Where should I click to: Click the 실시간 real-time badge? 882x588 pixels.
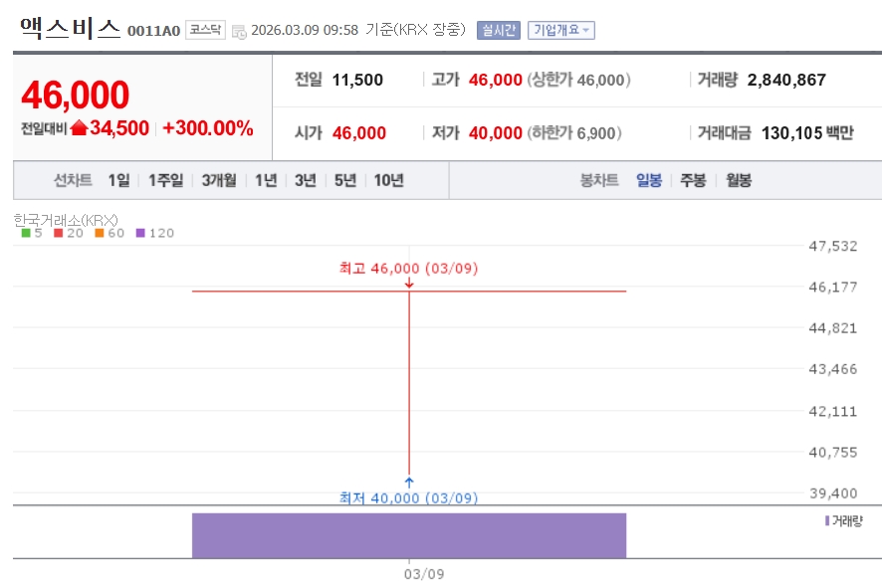(x=498, y=30)
